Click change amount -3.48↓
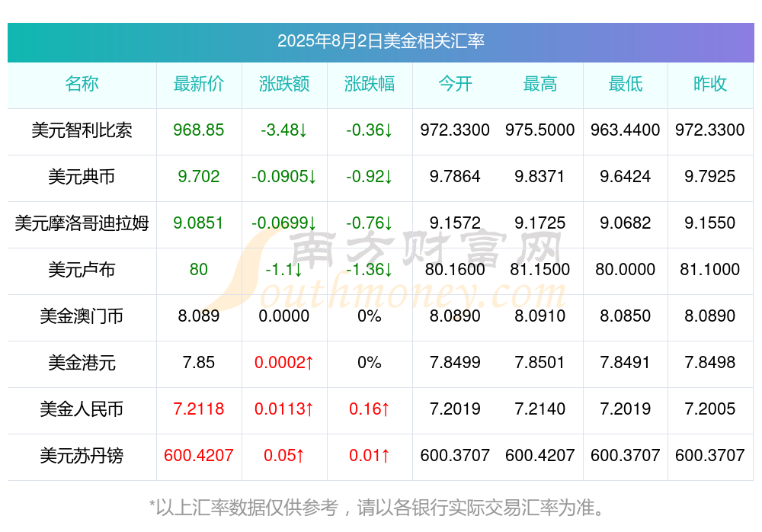The width and height of the screenshot is (762, 532). [283, 130]
